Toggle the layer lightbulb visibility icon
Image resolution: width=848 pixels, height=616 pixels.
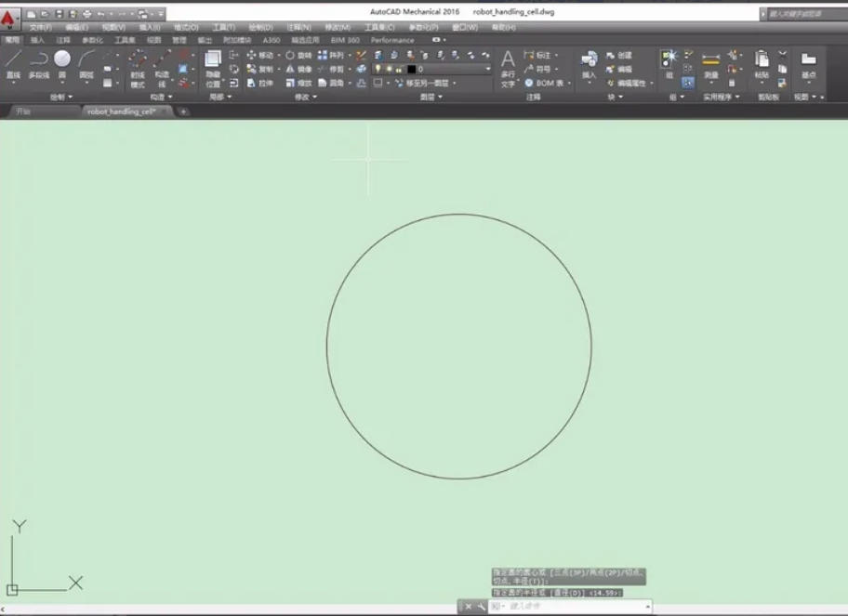(x=378, y=68)
